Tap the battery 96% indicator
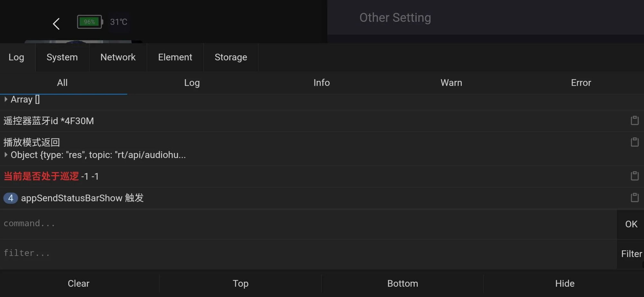Screen dimensions: 644x297 [90, 22]
